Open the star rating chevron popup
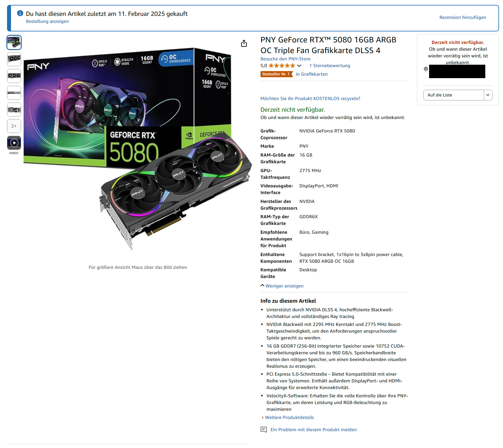Screen dimensions: 503x448 [299, 66]
